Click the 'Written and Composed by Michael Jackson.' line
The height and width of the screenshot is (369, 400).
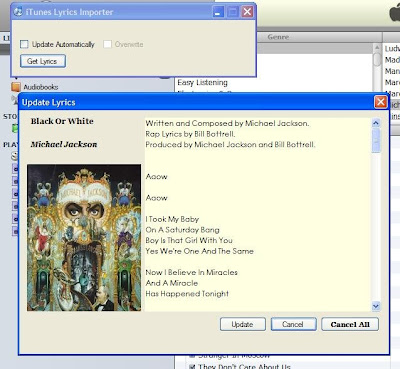(227, 123)
